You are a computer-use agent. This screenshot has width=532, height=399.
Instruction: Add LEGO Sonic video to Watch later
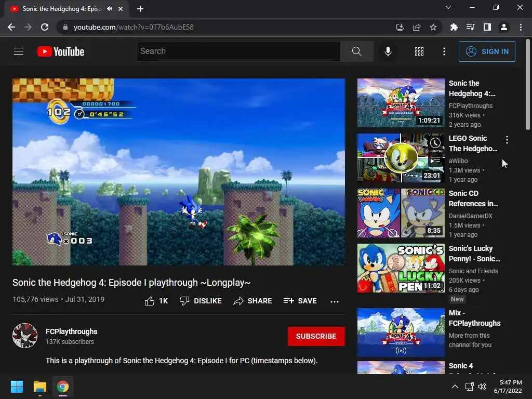(x=435, y=143)
